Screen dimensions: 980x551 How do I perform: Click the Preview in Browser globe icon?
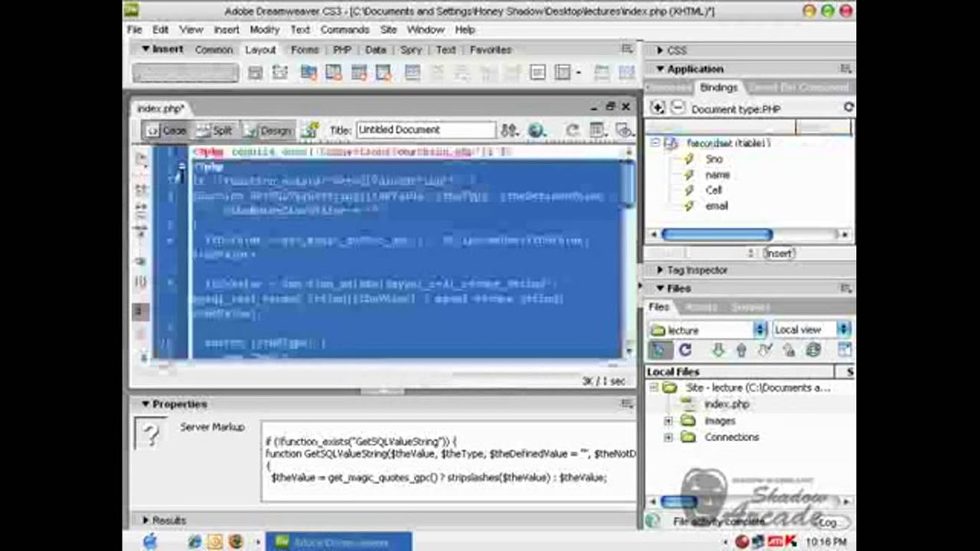click(537, 131)
